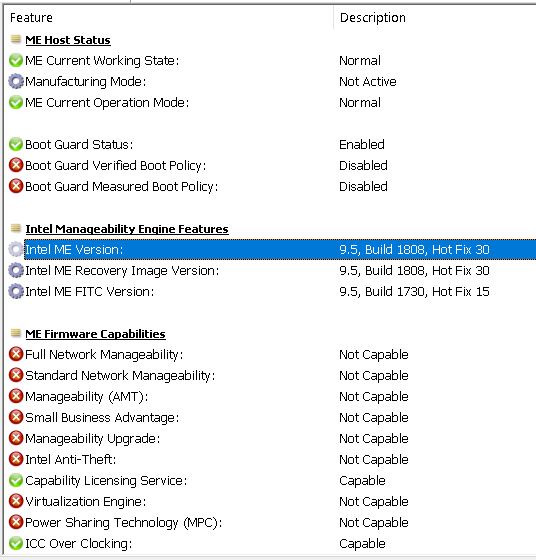Select the Power Sharing Technology (MPC) row
The width and height of the screenshot is (536, 560).
click(271, 522)
